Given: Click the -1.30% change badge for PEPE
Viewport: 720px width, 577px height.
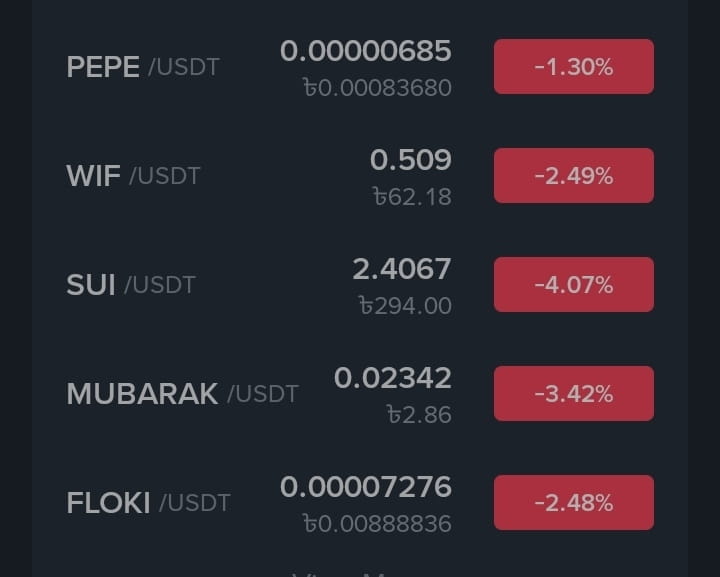Looking at the screenshot, I should (573, 67).
